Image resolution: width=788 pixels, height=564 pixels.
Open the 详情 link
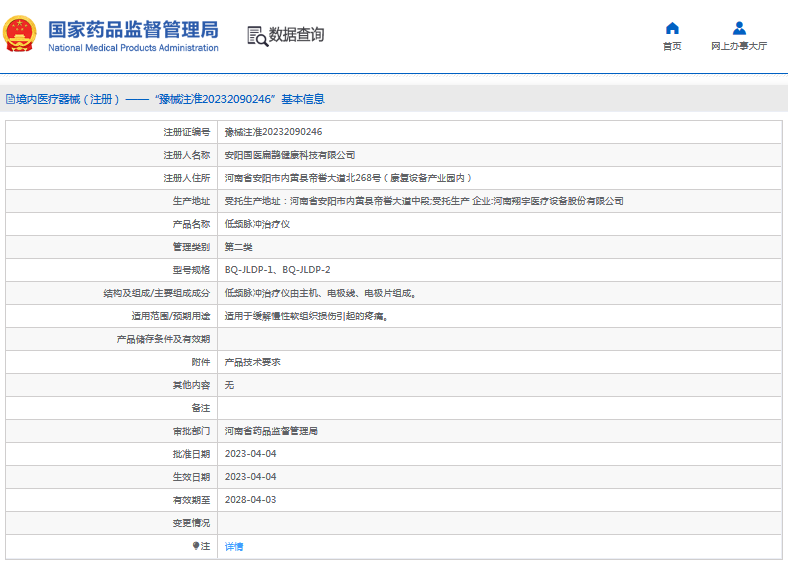[x=234, y=546]
